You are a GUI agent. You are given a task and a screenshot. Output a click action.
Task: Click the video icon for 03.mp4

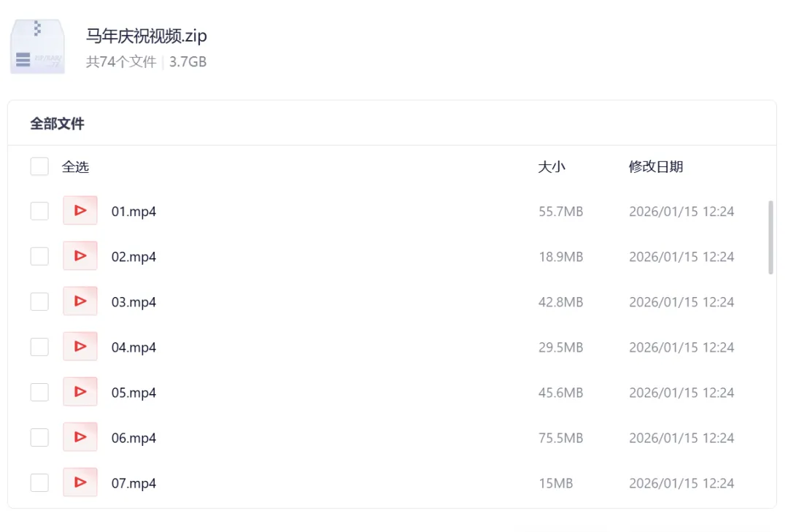[80, 301]
